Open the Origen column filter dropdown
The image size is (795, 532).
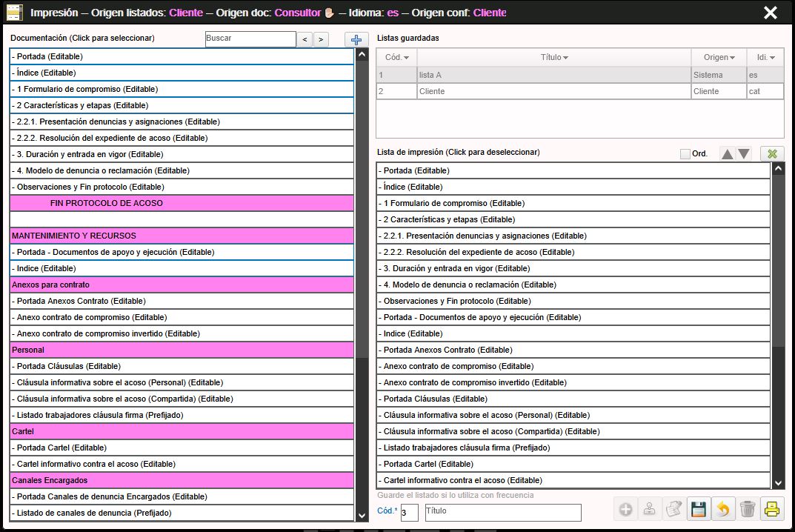pos(732,58)
